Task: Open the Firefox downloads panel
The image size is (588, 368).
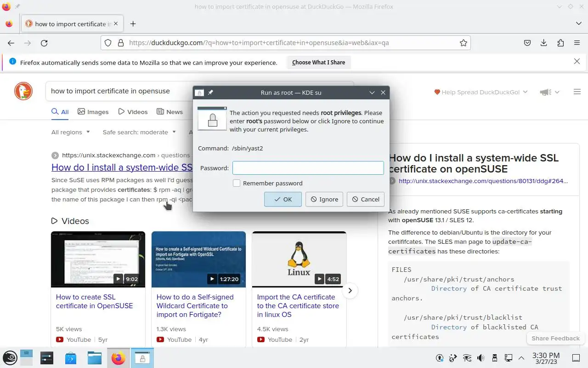Action: click(544, 43)
